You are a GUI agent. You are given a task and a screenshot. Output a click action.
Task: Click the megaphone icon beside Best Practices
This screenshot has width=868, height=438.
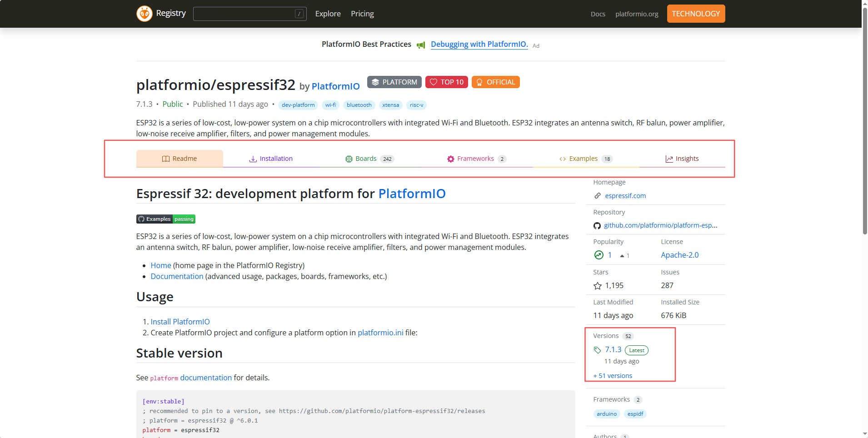421,45
